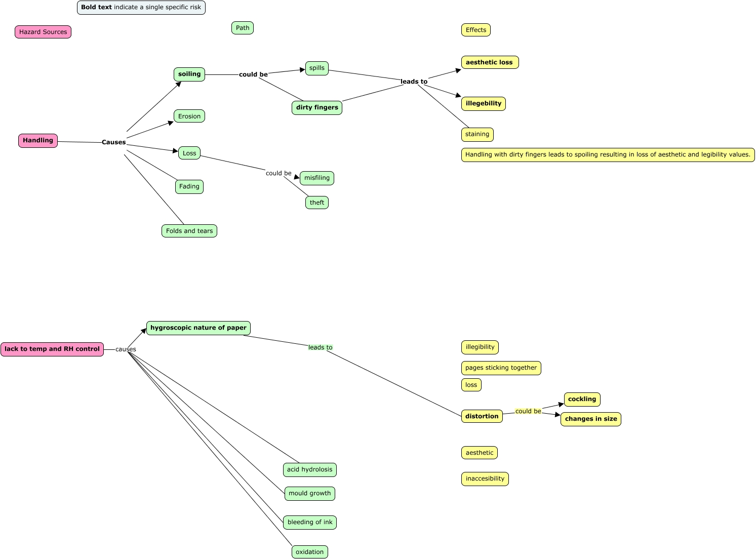Click the theft concept node

[x=317, y=202]
